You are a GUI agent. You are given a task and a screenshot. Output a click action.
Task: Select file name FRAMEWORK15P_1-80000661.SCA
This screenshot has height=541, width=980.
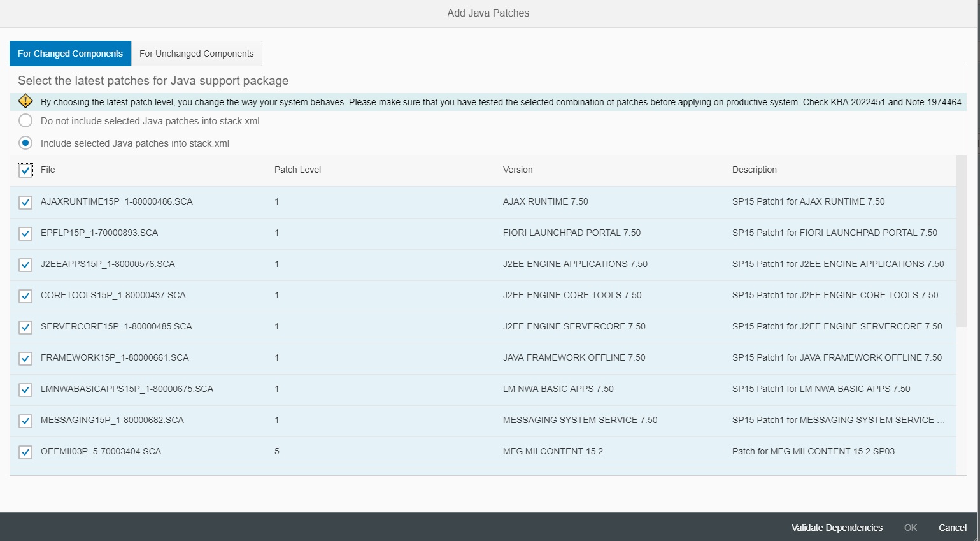click(115, 357)
